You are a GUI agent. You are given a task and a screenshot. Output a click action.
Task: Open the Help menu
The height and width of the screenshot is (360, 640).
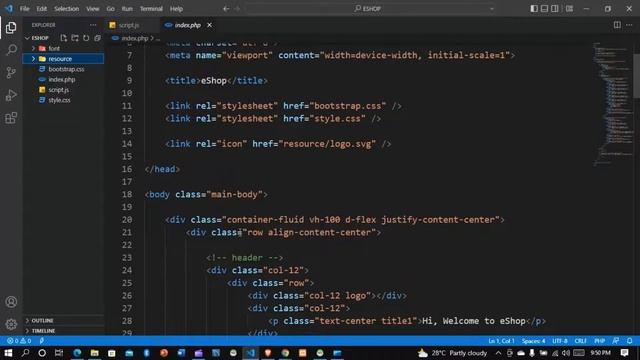click(176, 9)
